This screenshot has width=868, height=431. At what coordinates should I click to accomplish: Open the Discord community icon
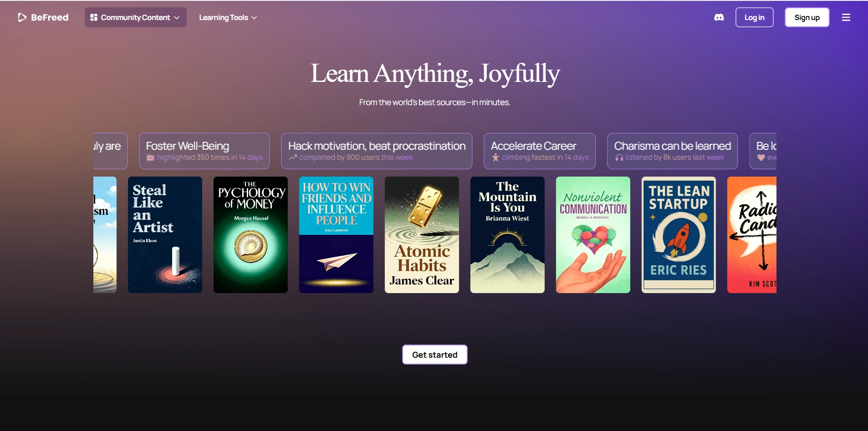coord(719,17)
